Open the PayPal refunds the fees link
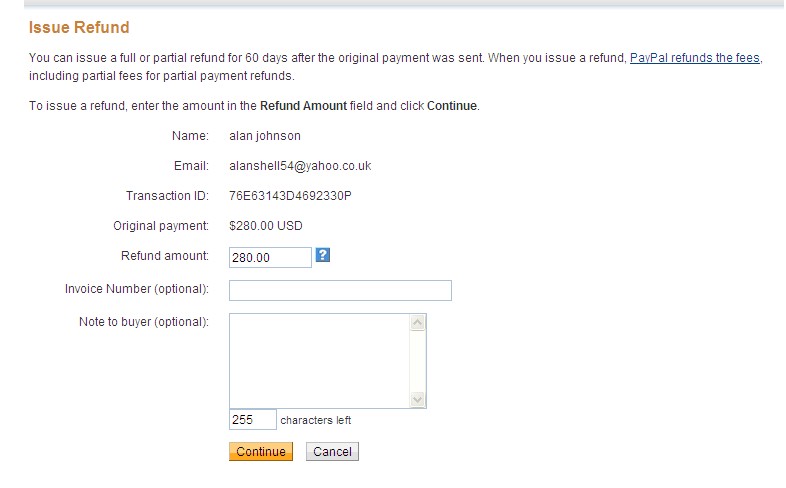786x488 pixels. pyautogui.click(x=695, y=59)
